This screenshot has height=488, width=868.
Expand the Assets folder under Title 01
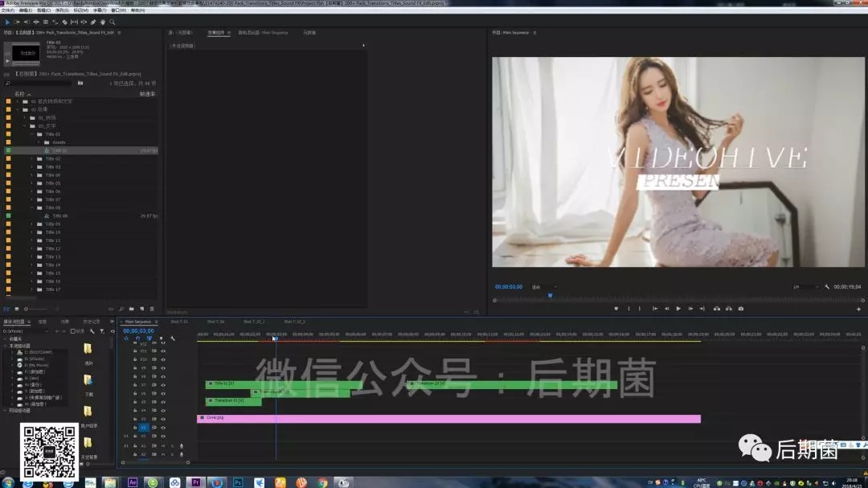pyautogui.click(x=39, y=142)
